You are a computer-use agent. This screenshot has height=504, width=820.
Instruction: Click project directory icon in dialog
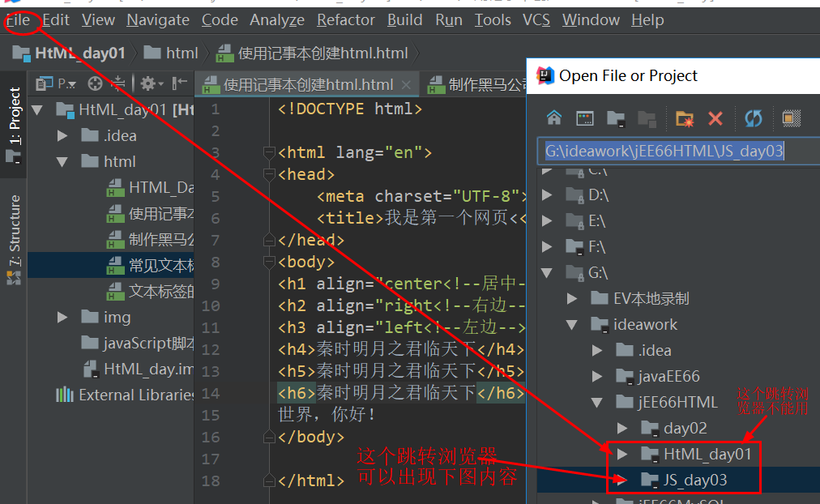(x=616, y=118)
